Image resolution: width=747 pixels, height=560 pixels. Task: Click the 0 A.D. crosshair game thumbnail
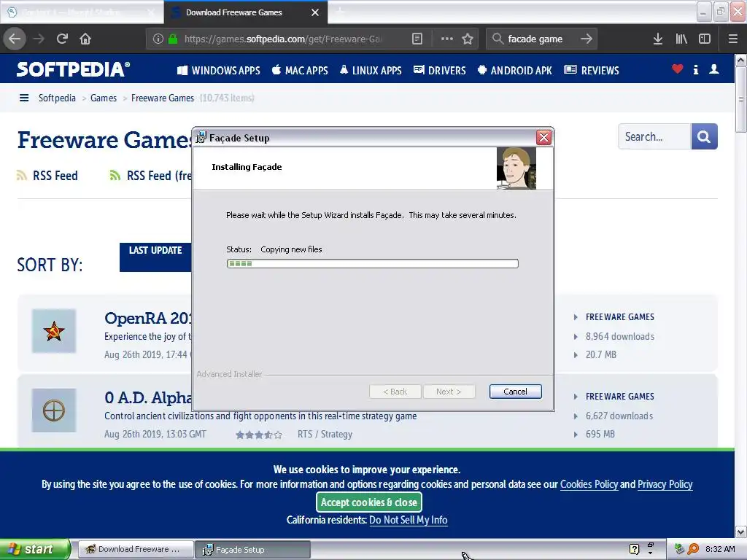[x=54, y=411]
